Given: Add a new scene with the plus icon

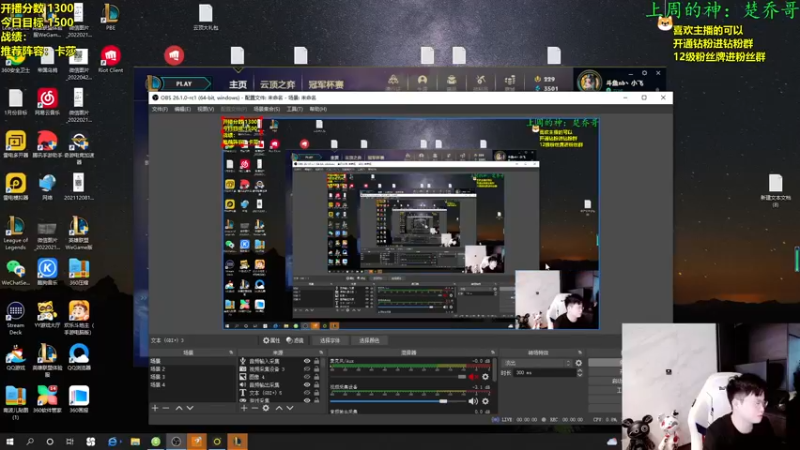Looking at the screenshot, I should (155, 408).
